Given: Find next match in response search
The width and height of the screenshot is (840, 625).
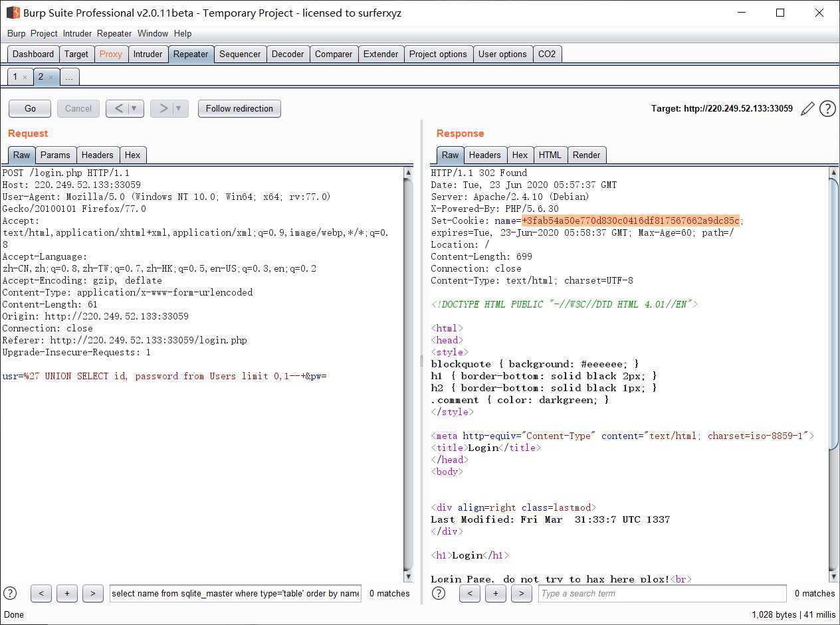Looking at the screenshot, I should pyautogui.click(x=522, y=593).
